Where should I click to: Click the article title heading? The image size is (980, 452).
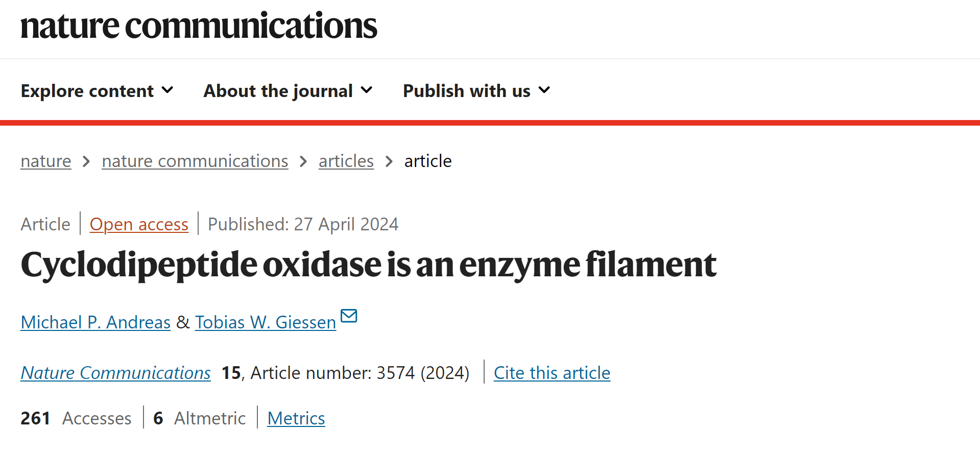pyautogui.click(x=369, y=265)
